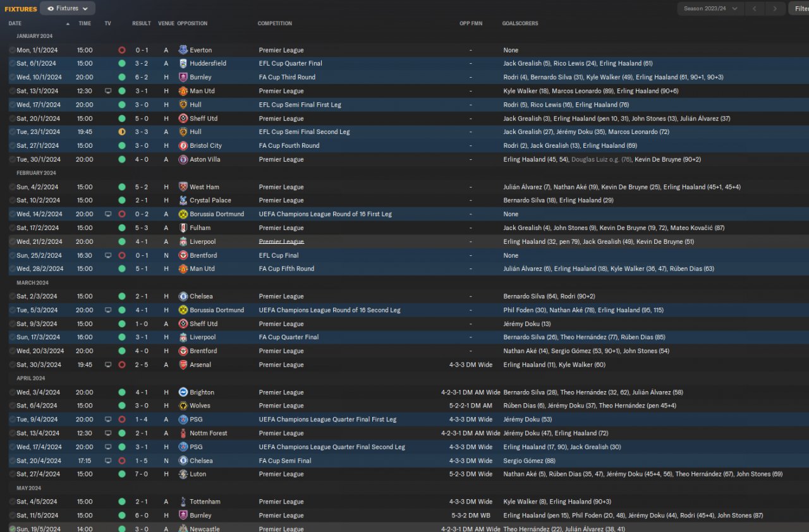
Task: Sort by the TV column header
Action: point(107,23)
